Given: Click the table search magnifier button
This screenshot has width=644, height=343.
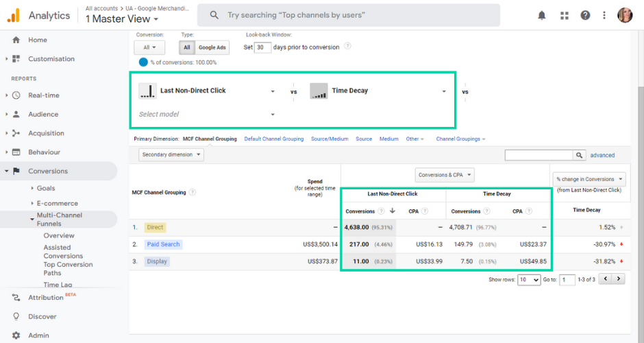Looking at the screenshot, I should (579, 155).
